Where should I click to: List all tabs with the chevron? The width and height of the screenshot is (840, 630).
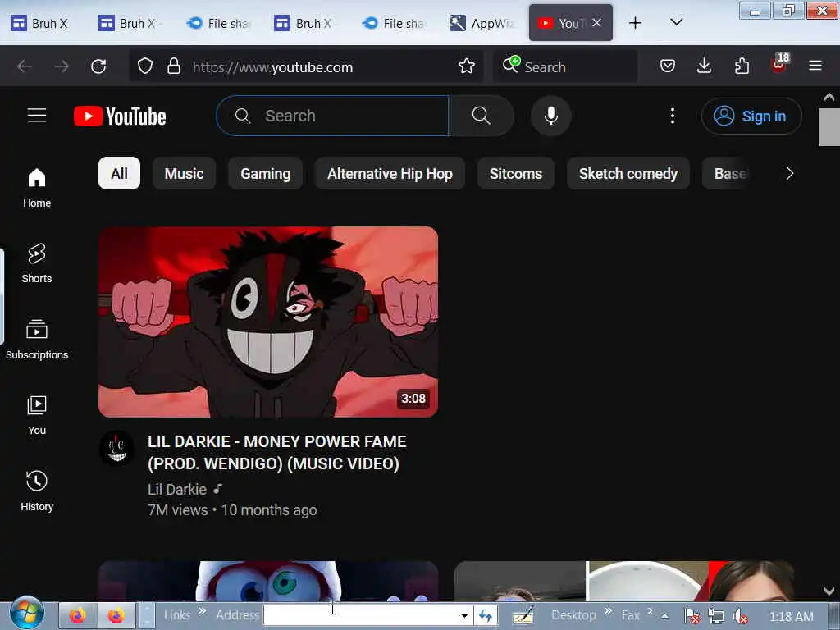[677, 22]
